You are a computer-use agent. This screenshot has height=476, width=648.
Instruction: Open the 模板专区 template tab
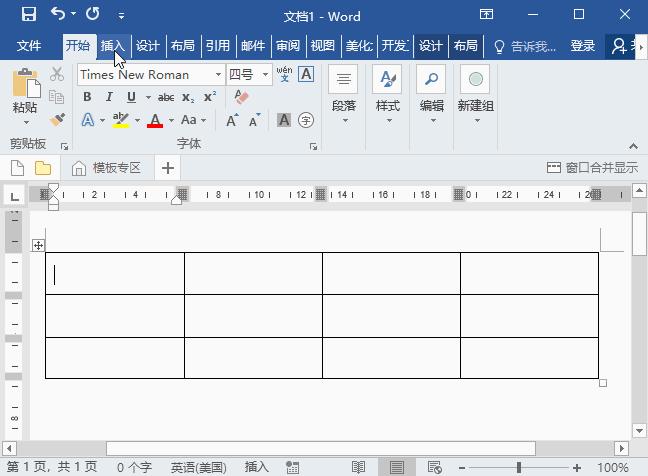107,168
